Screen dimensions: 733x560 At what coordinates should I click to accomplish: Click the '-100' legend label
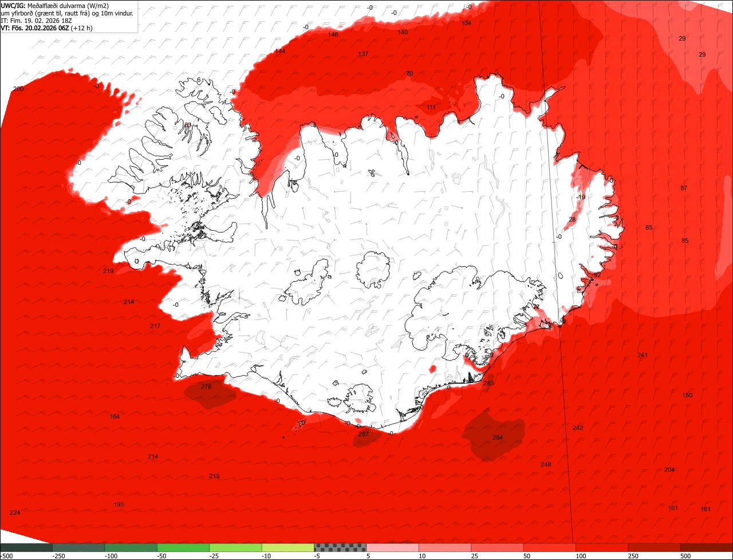click(111, 556)
